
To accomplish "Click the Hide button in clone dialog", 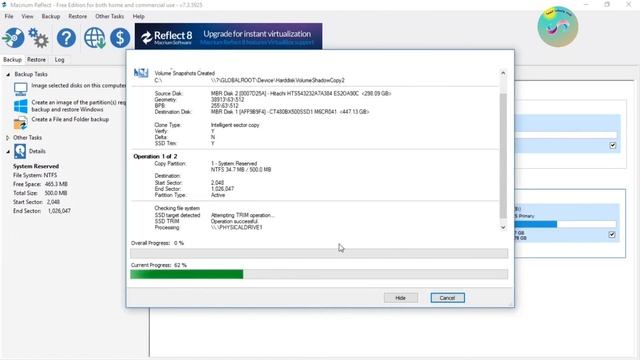I will point(400,298).
